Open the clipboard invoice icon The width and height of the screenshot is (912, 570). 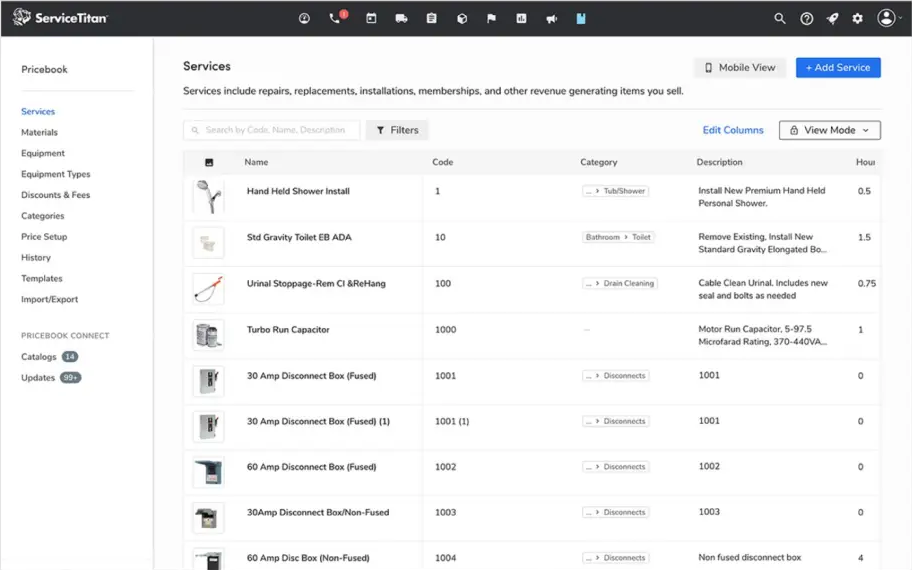tap(432, 19)
